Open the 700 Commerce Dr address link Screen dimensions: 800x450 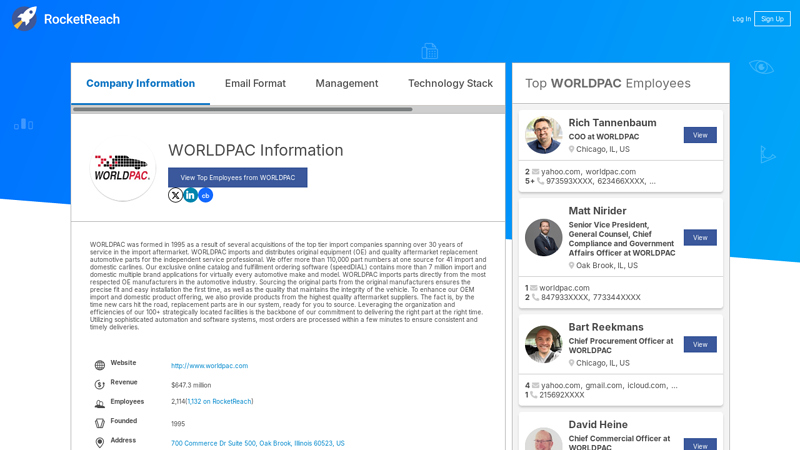(258, 443)
